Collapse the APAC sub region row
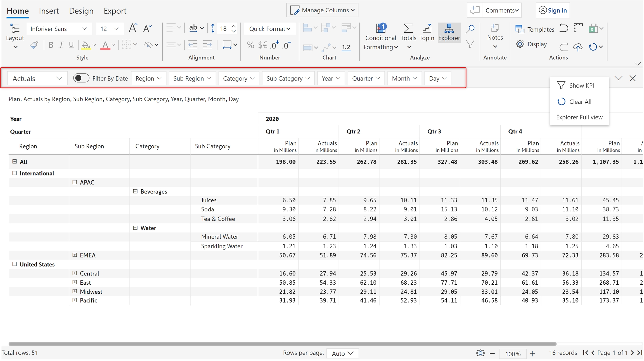 [75, 182]
